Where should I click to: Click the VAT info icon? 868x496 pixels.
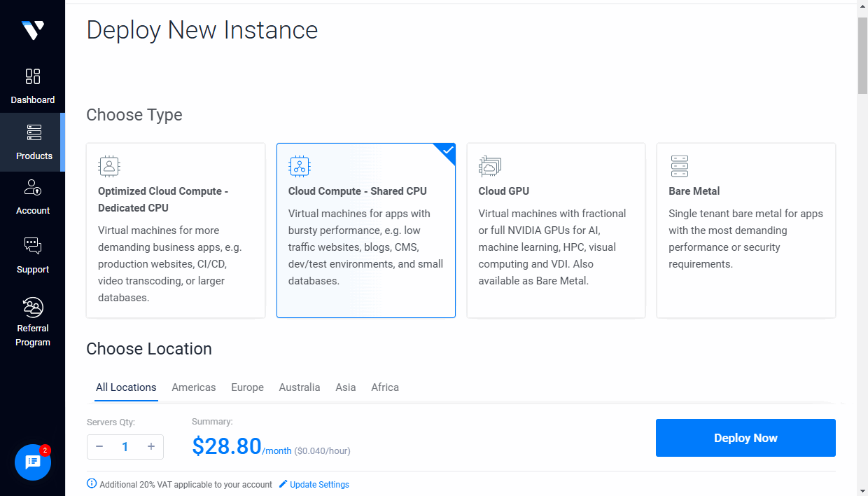click(92, 483)
